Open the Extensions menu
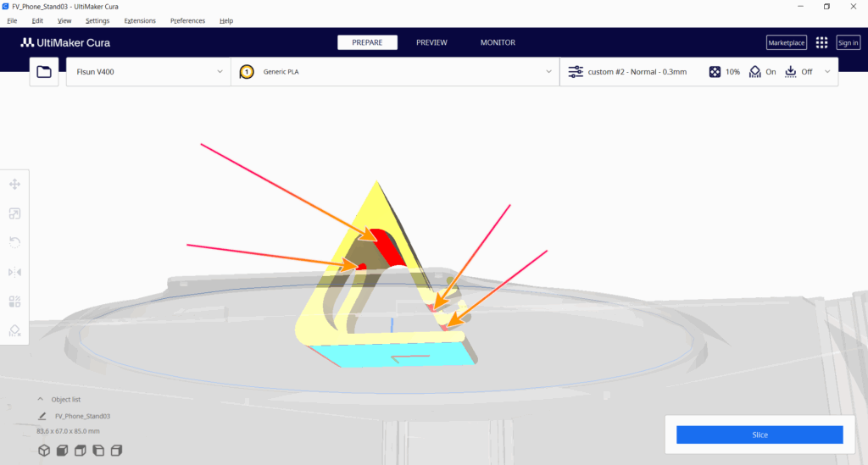The image size is (868, 465). tap(140, 20)
